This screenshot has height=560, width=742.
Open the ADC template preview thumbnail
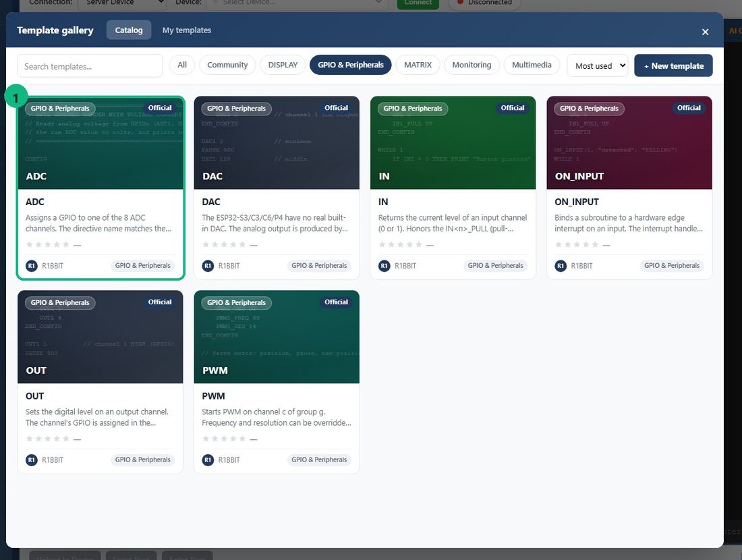(101, 143)
